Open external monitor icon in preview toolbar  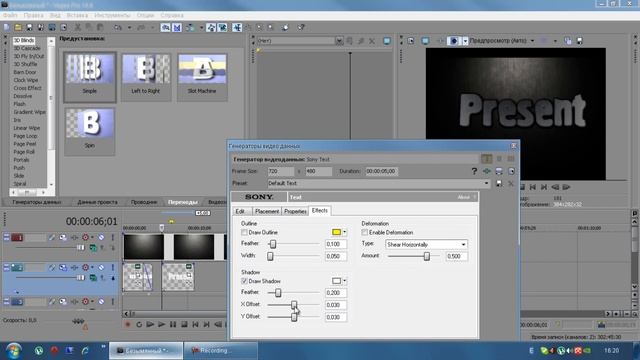click(425, 41)
